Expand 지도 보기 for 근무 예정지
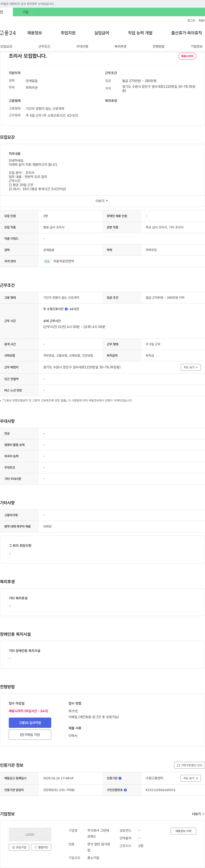Image resolution: width=205 pixels, height=868 pixels. 190,367
